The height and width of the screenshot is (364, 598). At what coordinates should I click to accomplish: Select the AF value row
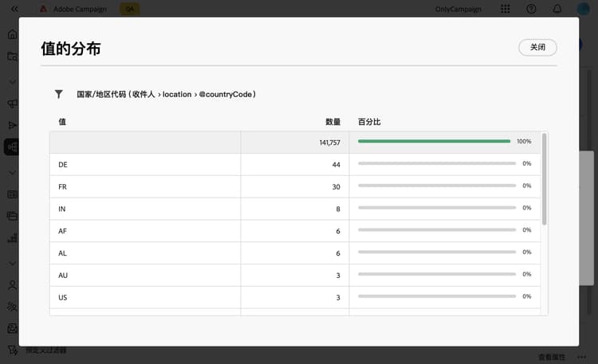pos(295,231)
